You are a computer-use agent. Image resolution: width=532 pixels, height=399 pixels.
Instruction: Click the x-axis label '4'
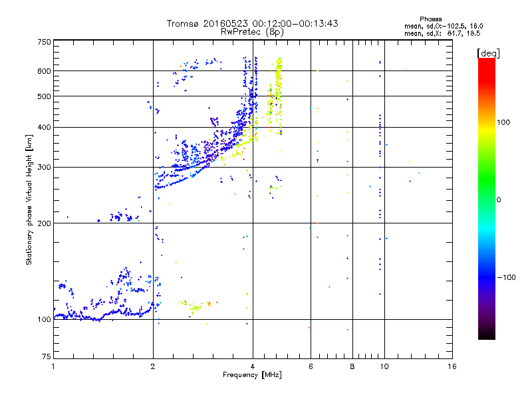coord(253,366)
